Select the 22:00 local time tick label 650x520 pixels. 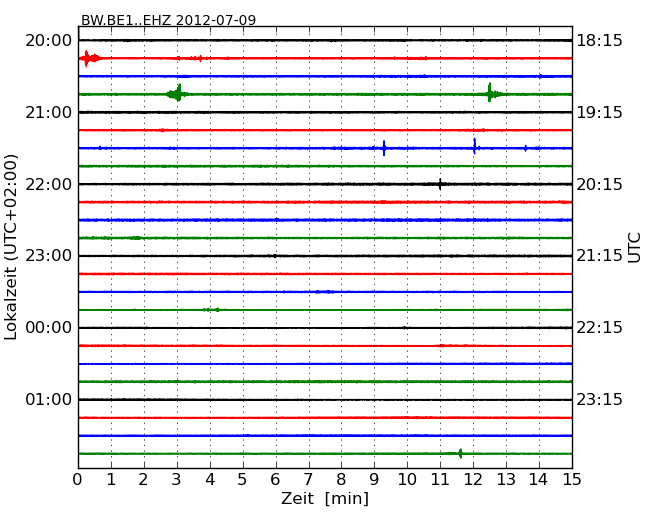(49, 184)
